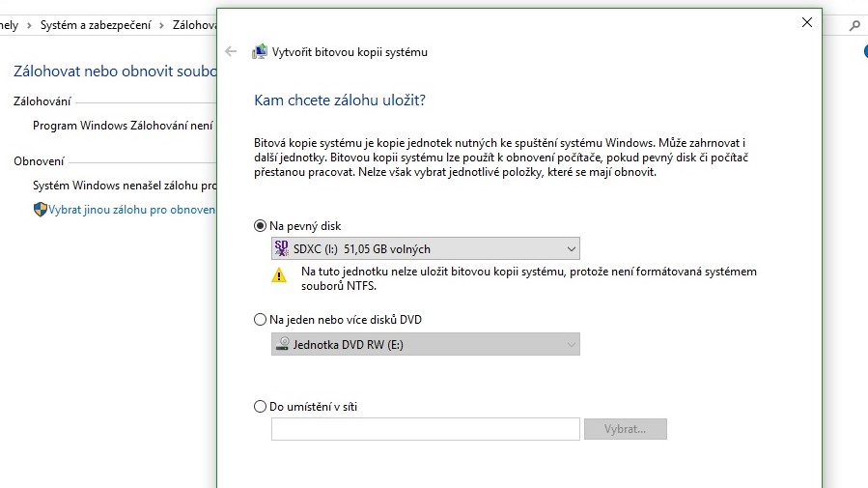Viewport: 868px width, 488px height.
Task: Click the 'Kam chcete zálohu uložit?' heading
Action: (x=339, y=100)
